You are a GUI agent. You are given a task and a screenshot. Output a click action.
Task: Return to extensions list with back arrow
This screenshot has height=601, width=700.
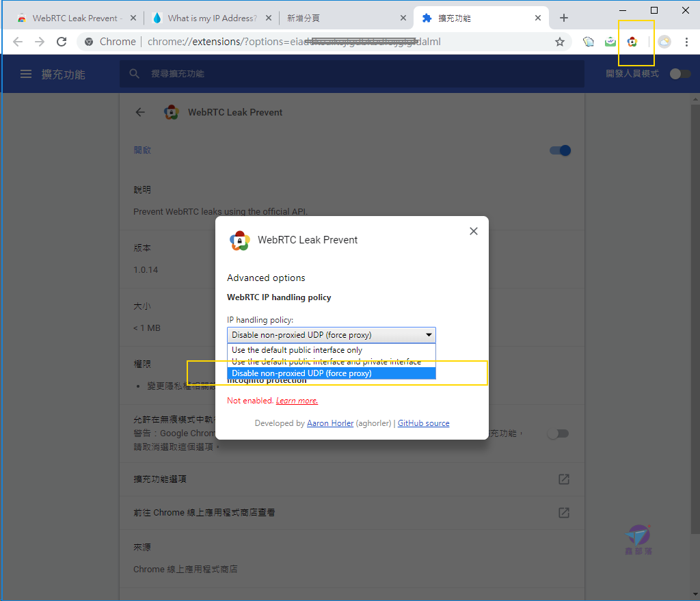tap(140, 112)
